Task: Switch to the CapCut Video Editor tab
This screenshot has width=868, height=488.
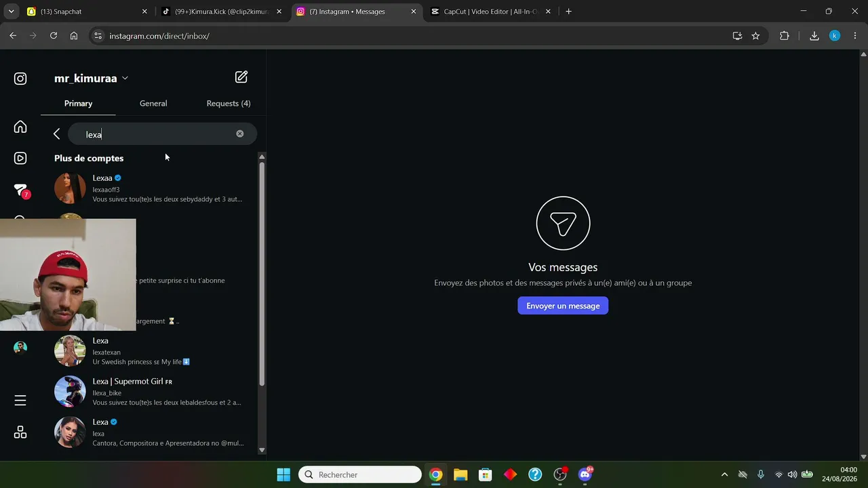Action: 491,12
